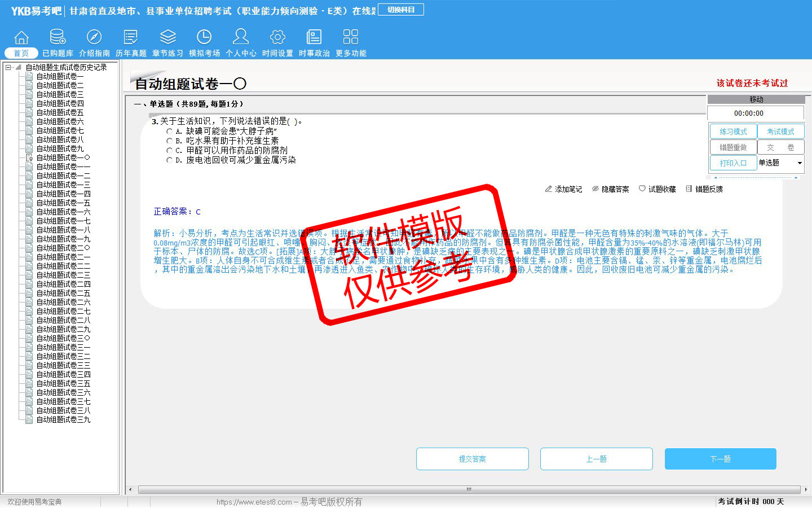The image size is (812, 508).
Task: Select answer option A 缺碘可能会患大脖子病
Action: (169, 131)
